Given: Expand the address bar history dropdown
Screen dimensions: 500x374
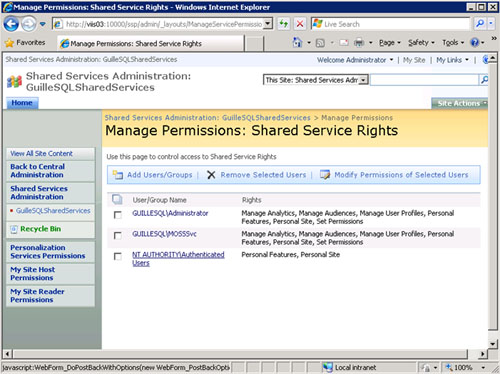Looking at the screenshot, I should pos(268,24).
